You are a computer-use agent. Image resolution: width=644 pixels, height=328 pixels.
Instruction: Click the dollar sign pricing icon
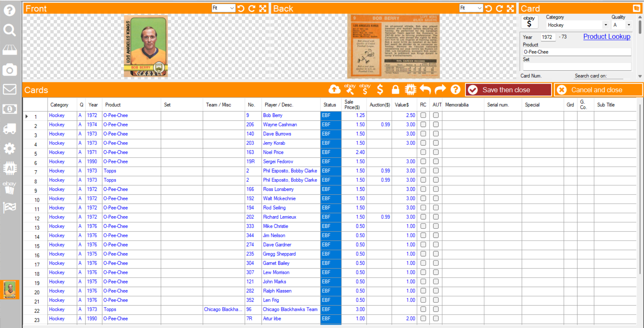click(x=380, y=89)
